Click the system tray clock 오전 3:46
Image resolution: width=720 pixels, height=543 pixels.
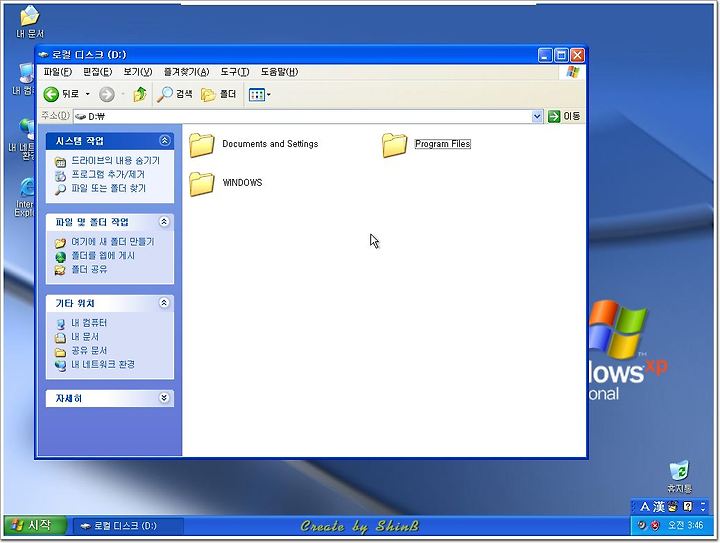tap(685, 525)
